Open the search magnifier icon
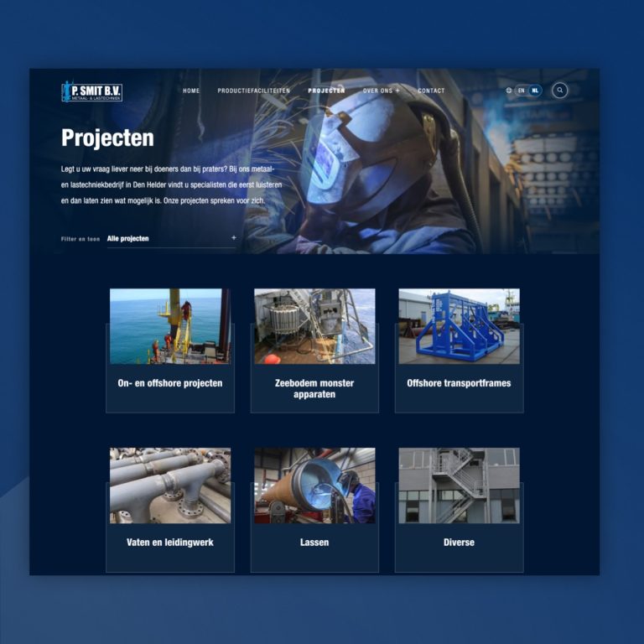The width and height of the screenshot is (644, 644). tap(559, 91)
